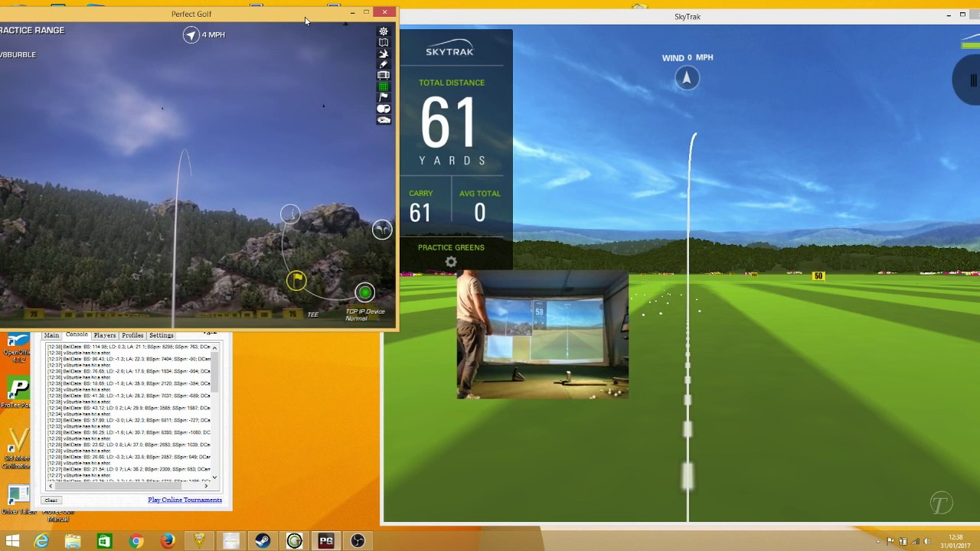This screenshot has width=980, height=551.
Task: Click the flag icon in Perfect Golf toolbar
Action: point(384,97)
